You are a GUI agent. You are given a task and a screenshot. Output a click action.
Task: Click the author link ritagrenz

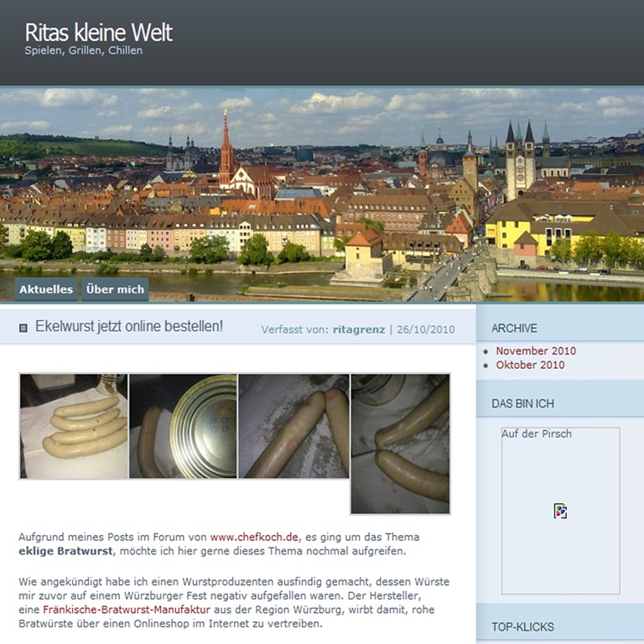pyautogui.click(x=359, y=330)
